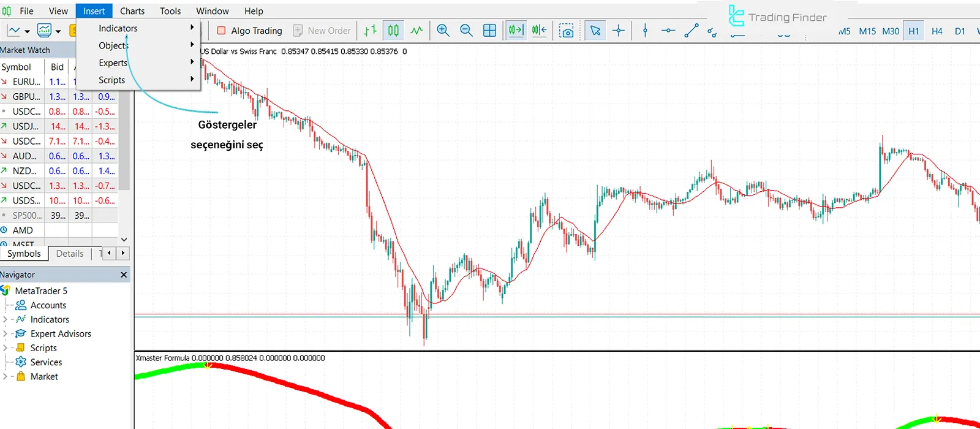Click the Zoom In magnifier icon
The width and height of the screenshot is (980, 429).
coord(443,31)
